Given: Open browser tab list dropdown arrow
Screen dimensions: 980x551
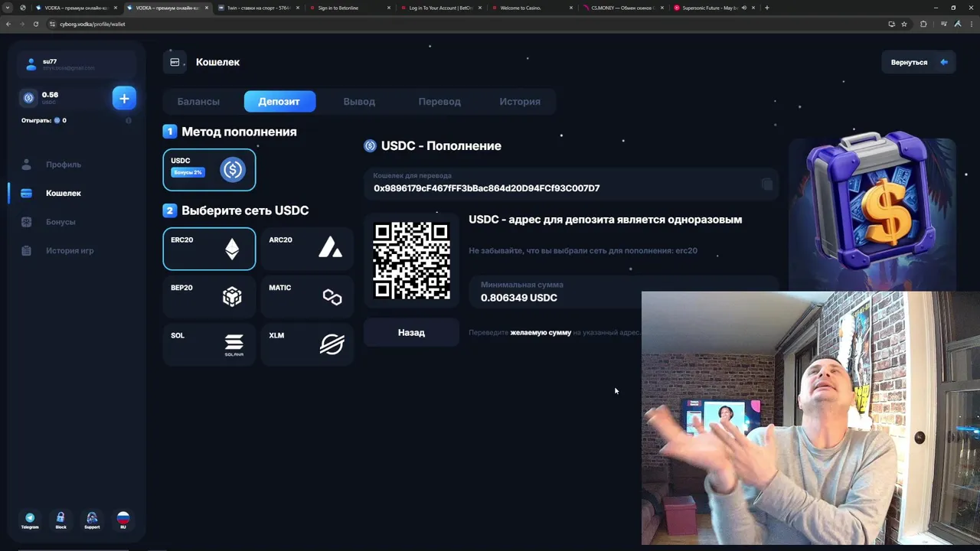Looking at the screenshot, I should 8,8.
